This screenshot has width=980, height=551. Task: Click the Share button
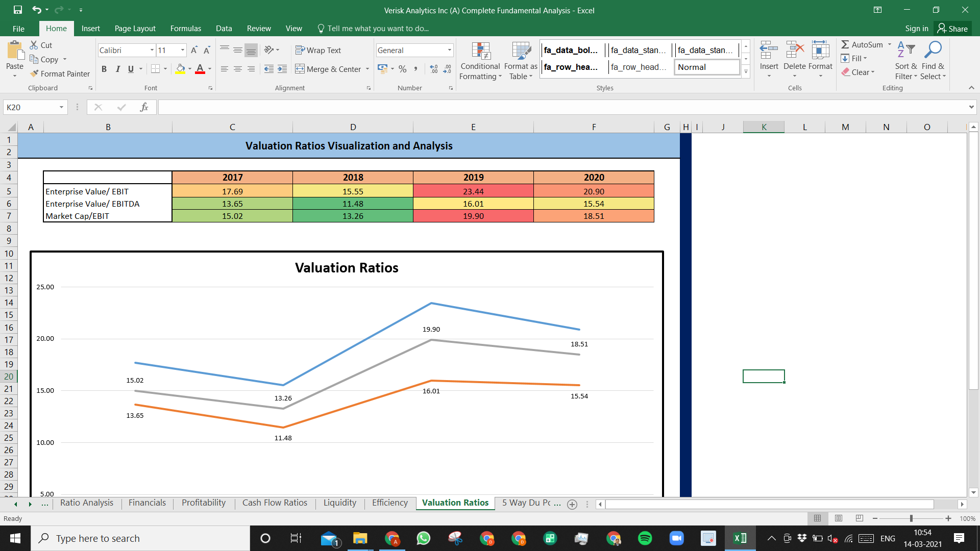[x=952, y=29]
